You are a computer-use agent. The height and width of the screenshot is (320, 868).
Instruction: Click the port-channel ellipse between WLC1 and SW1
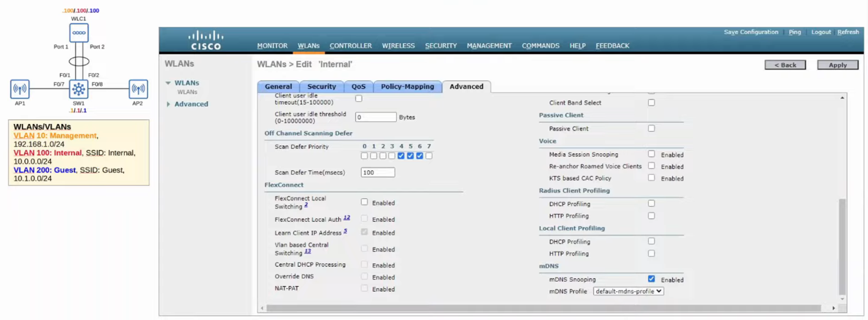click(79, 61)
